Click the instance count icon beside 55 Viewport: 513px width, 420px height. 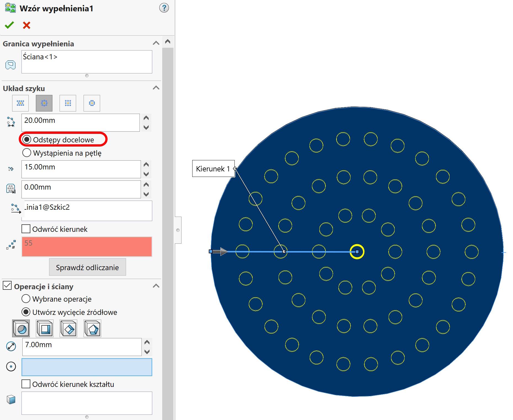tap(11, 245)
